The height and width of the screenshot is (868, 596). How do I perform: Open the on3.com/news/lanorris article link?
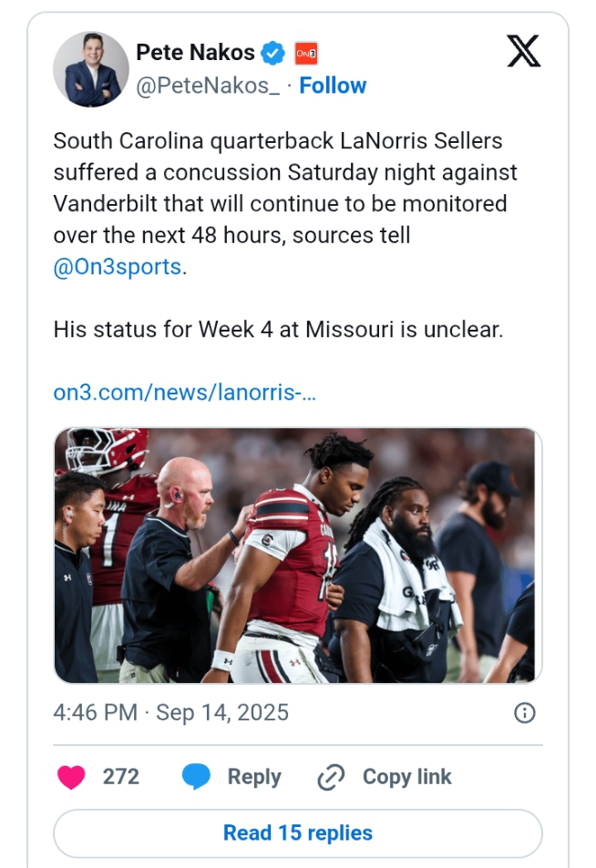point(185,392)
